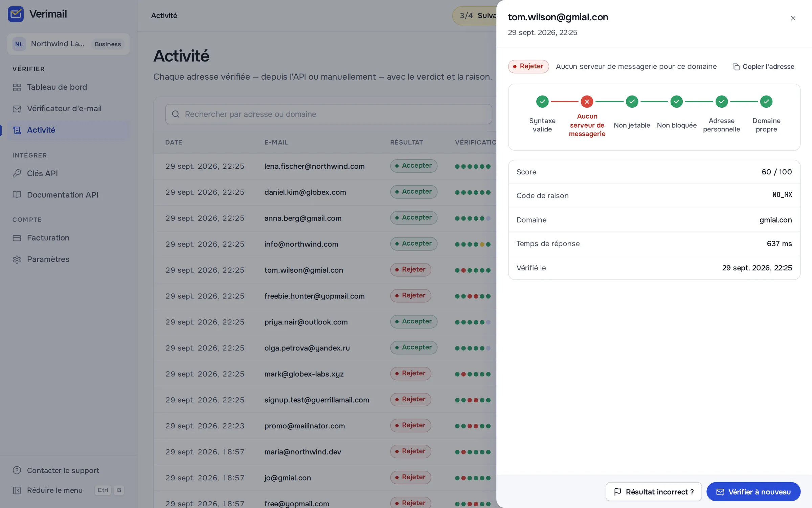The image size is (812, 508).
Task: Click the Réduire le menu panel icon
Action: [x=17, y=490]
